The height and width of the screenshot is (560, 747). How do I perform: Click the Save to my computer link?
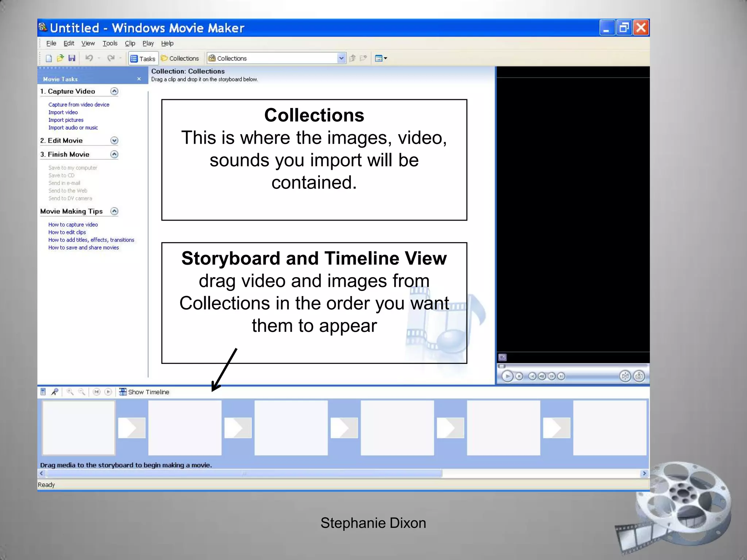click(x=73, y=168)
